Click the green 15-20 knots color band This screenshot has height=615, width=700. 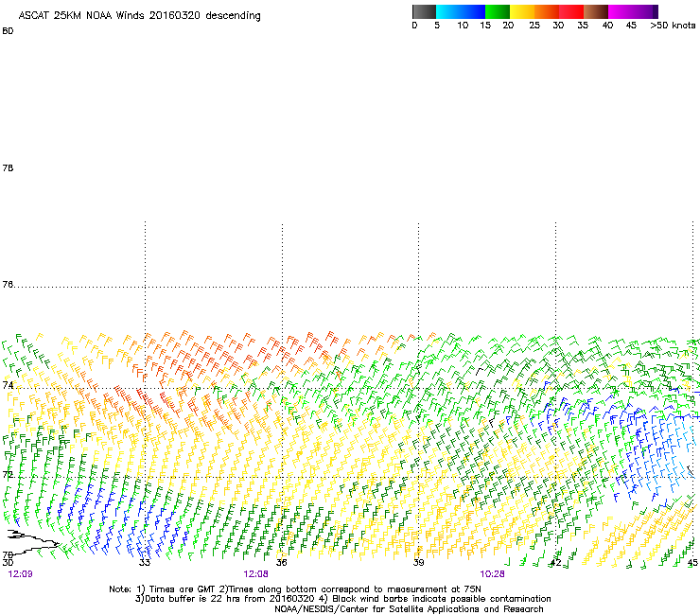(498, 11)
